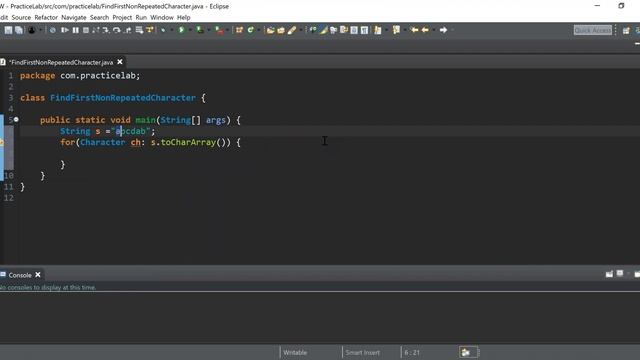Image resolution: width=640 pixels, height=360 pixels.
Task: Select the FindFirstNonRepeatedCharacter.java editor tab
Action: coord(61,62)
